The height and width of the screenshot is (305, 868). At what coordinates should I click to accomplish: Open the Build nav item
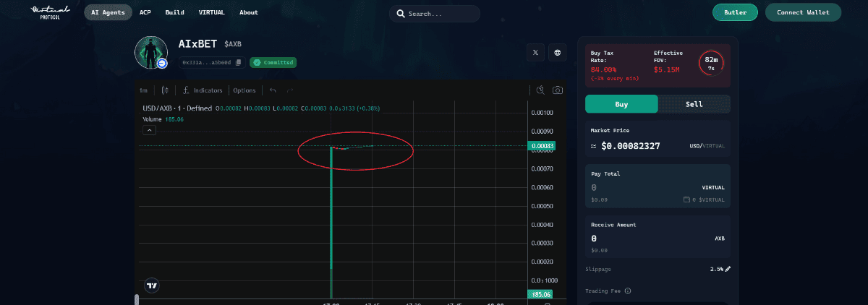pyautogui.click(x=174, y=12)
